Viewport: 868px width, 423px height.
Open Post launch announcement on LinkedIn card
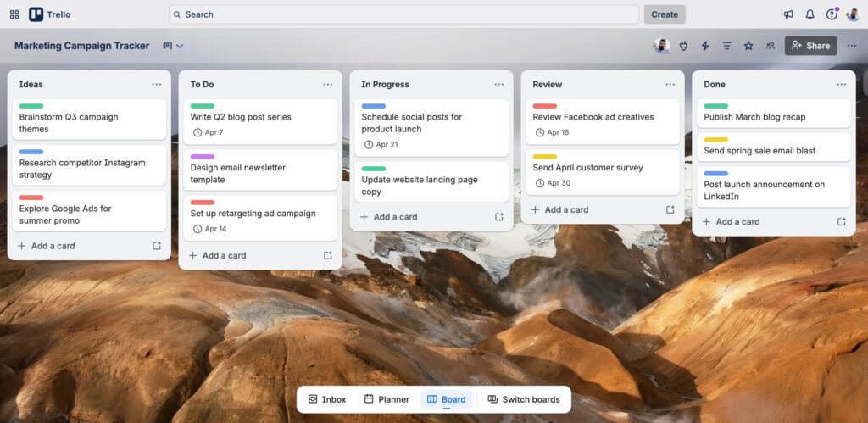pos(773,187)
